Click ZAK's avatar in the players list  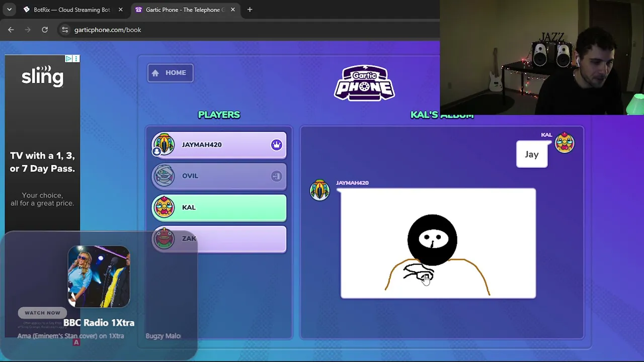164,238
